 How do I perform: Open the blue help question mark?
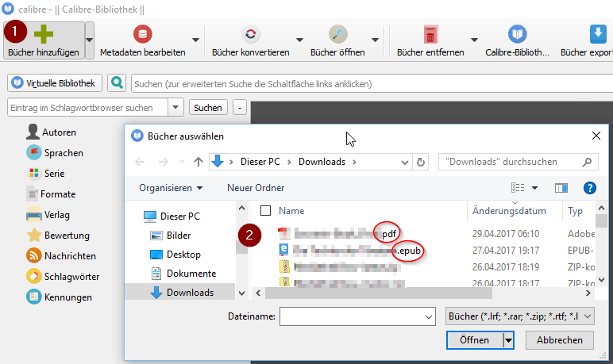coord(589,188)
